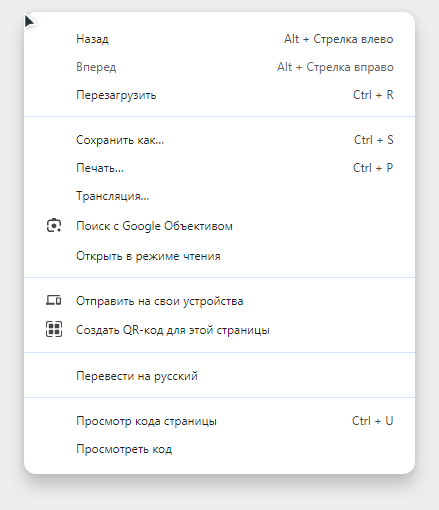
Task: Choose Создать QR-код для этой страницы
Action: click(219, 330)
